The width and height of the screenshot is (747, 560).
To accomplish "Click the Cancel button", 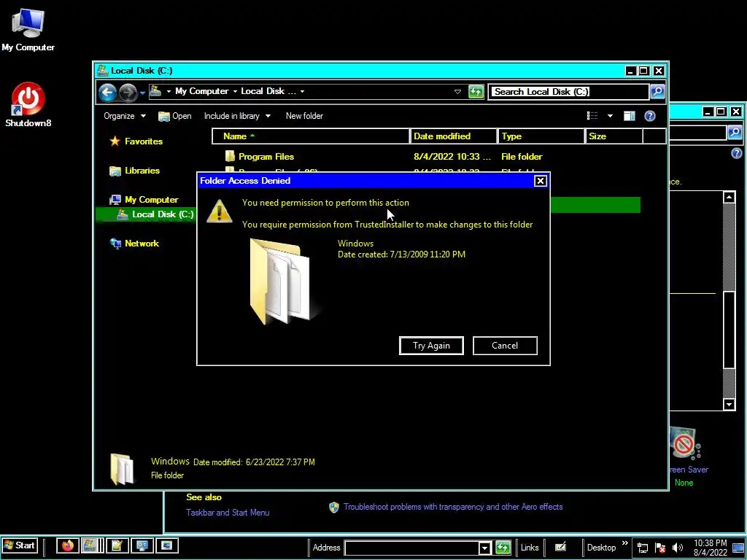I will pos(505,346).
